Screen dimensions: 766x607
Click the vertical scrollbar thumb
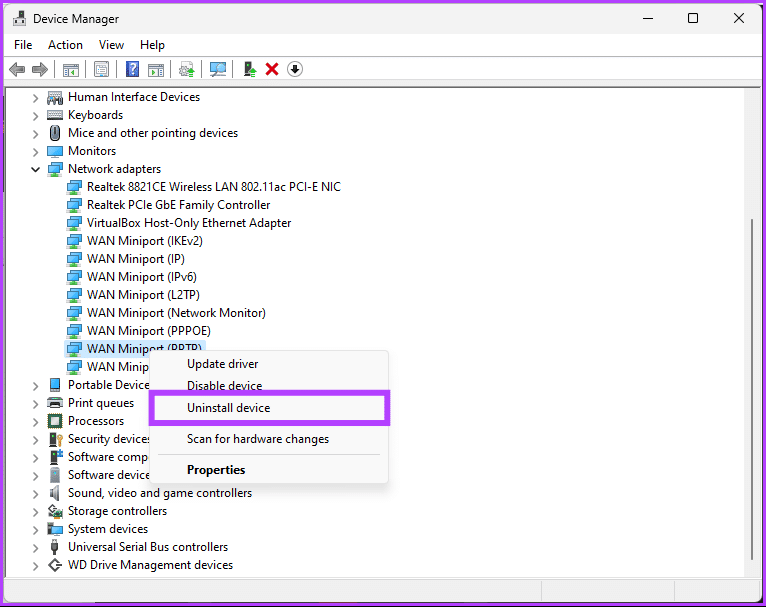coord(752,389)
